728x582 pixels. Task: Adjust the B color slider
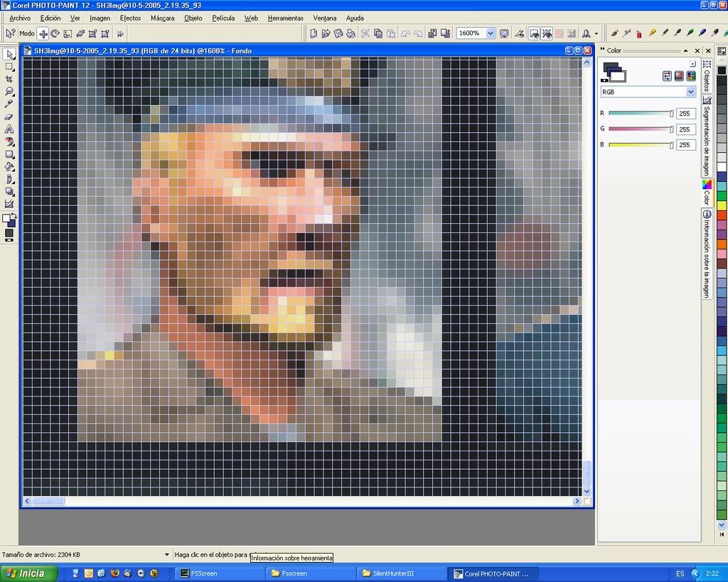tap(641, 145)
